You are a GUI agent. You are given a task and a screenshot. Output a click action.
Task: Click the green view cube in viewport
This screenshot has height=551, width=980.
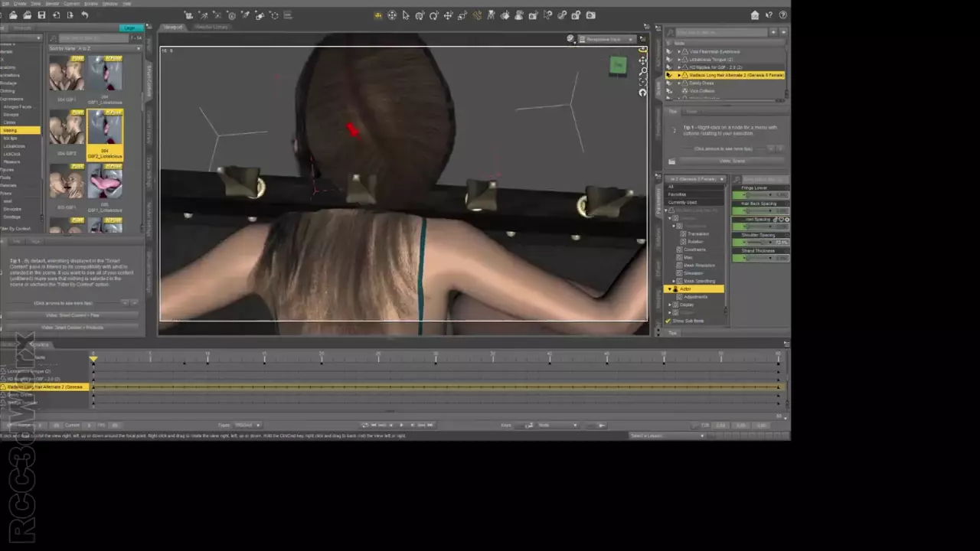tap(617, 66)
